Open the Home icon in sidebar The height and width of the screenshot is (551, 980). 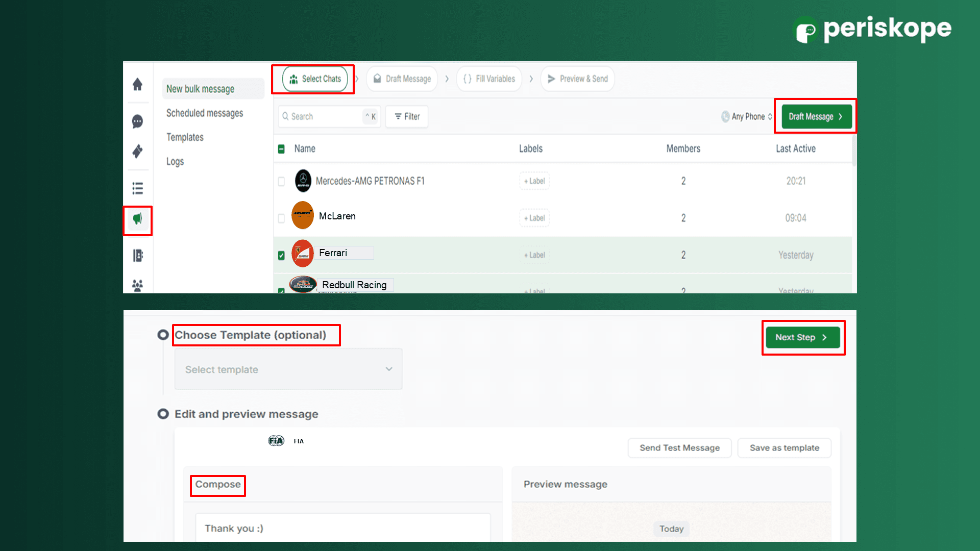tap(137, 84)
